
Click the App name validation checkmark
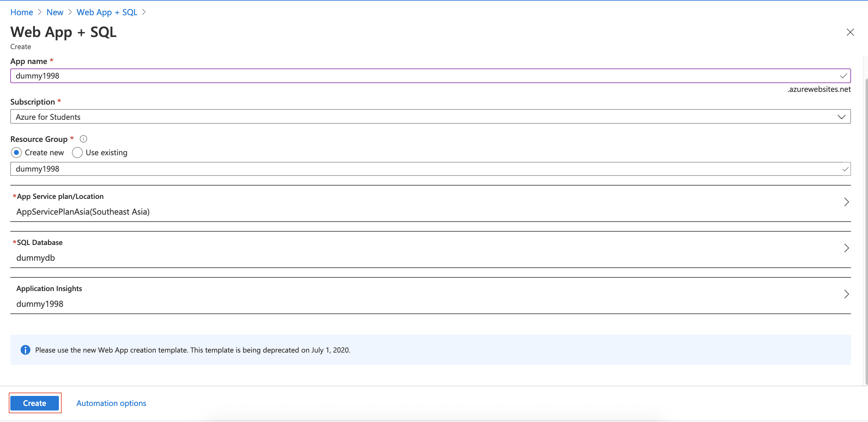pyautogui.click(x=843, y=76)
